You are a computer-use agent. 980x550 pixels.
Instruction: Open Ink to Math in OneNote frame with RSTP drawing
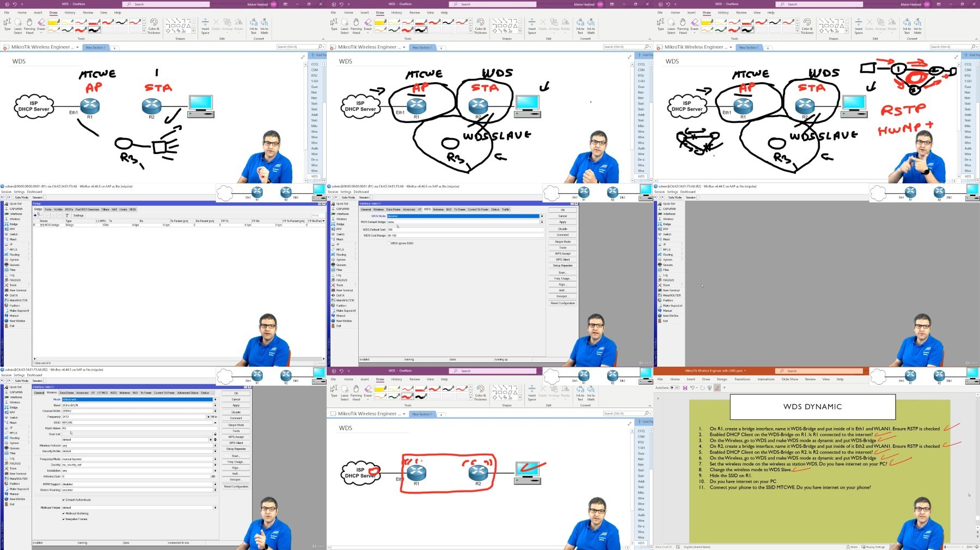(x=918, y=26)
